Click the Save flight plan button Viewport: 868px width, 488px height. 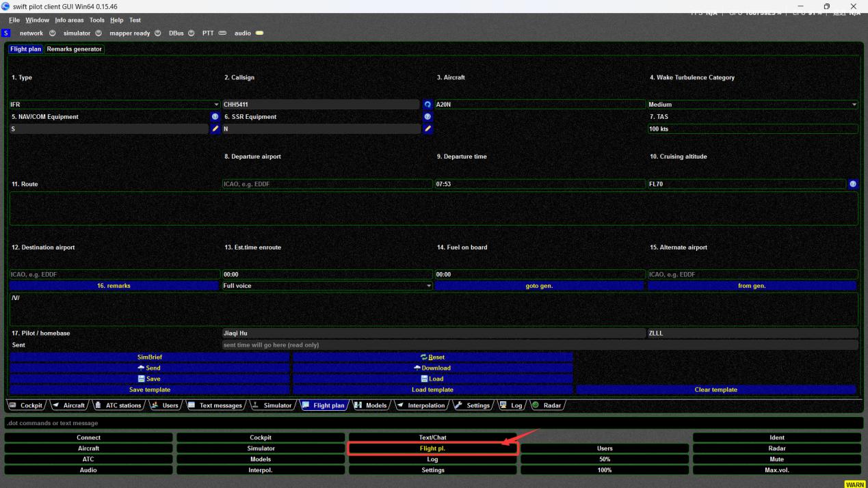click(150, 379)
